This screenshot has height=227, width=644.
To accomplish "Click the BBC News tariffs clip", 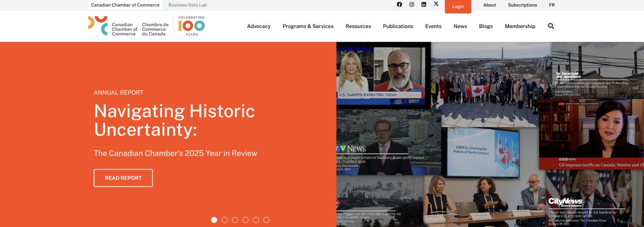I will point(592,134).
